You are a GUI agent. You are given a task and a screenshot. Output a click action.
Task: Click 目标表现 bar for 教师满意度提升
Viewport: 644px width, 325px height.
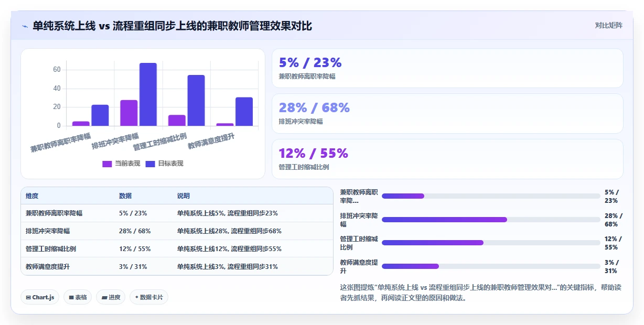[244, 112]
